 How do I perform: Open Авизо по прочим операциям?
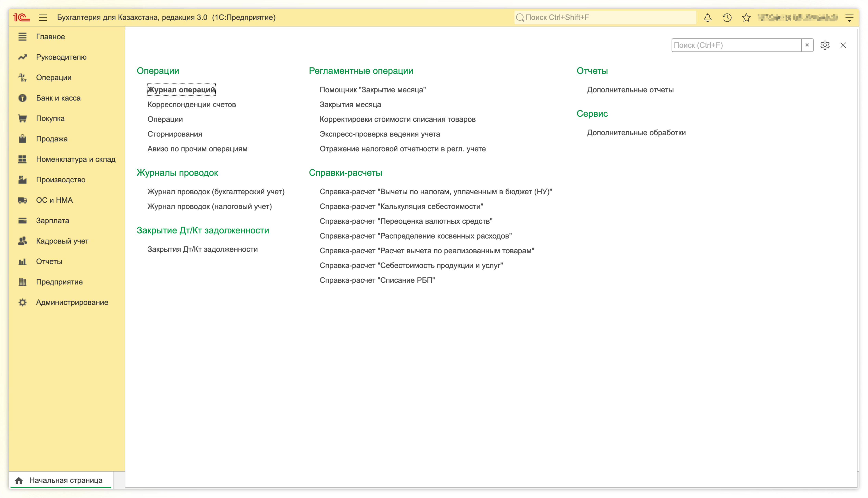point(197,149)
